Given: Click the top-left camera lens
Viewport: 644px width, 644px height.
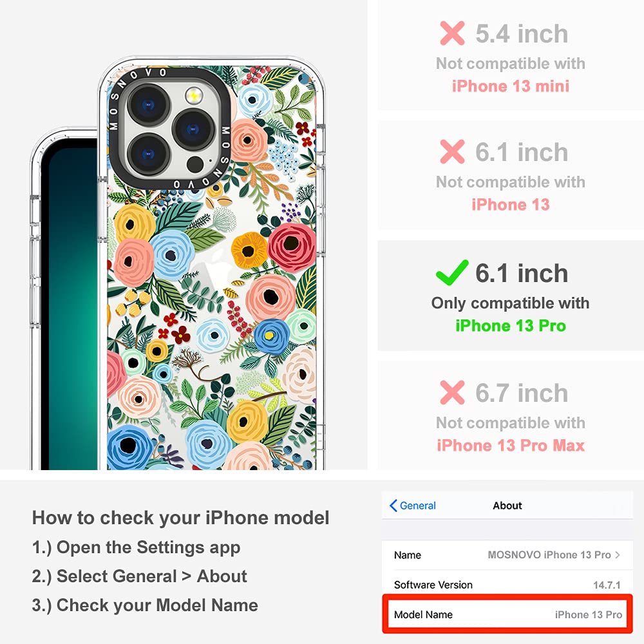Looking at the screenshot, I should tap(148, 105).
